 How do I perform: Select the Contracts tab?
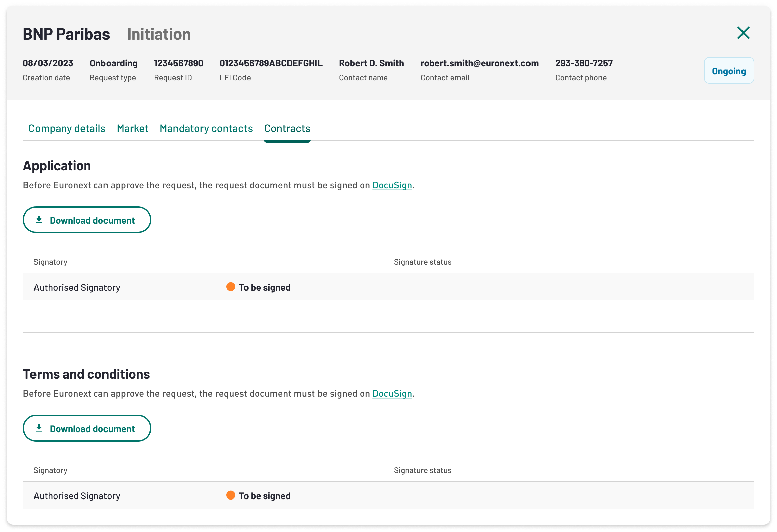tap(287, 128)
